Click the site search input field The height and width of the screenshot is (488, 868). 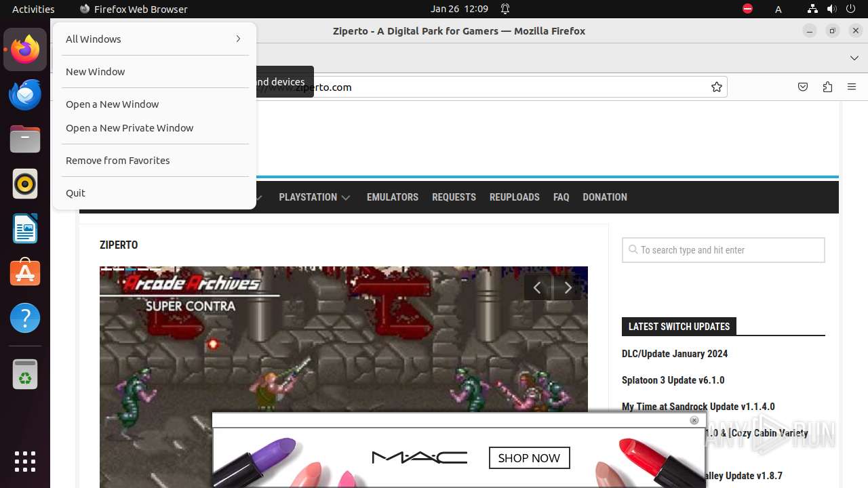(x=724, y=250)
